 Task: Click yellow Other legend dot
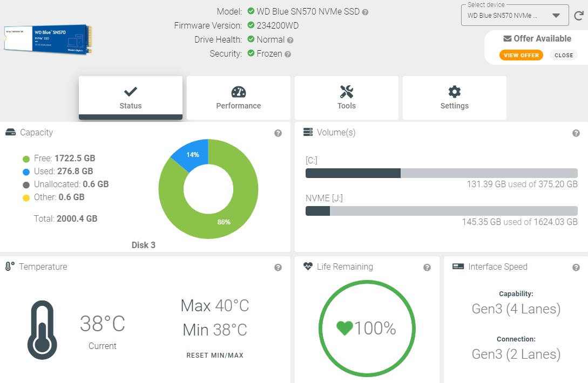pos(26,198)
